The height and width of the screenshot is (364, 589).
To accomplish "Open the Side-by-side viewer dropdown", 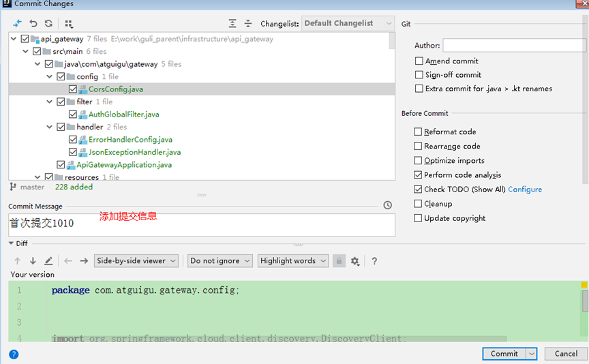I will pos(136,260).
